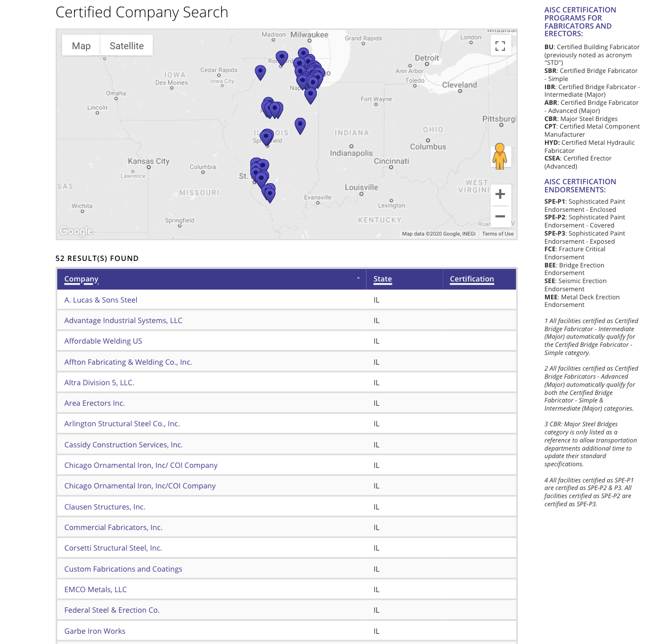
Task: Click the Cincinnati label on the map
Action: [x=391, y=161]
